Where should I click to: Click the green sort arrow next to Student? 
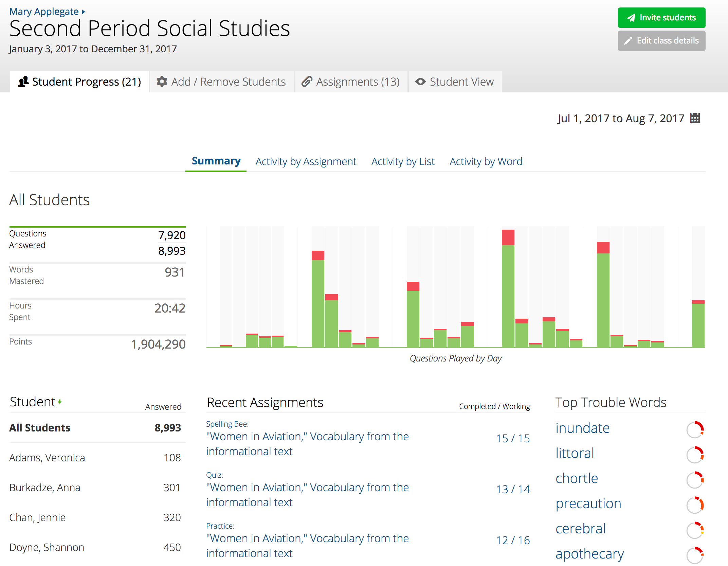(x=60, y=402)
